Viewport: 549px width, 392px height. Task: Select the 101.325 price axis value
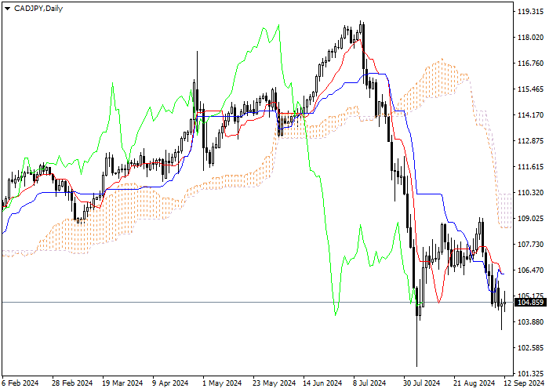pyautogui.click(x=530, y=374)
